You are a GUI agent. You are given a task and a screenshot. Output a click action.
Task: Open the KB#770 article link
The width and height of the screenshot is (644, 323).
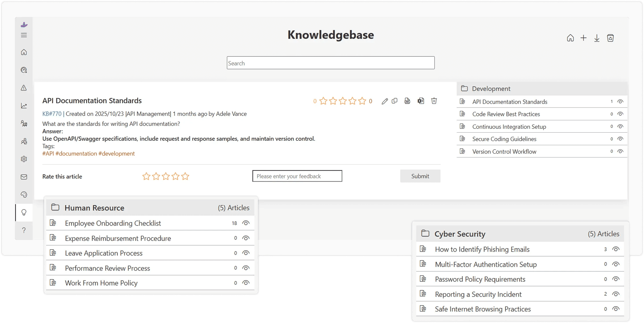[52, 114]
